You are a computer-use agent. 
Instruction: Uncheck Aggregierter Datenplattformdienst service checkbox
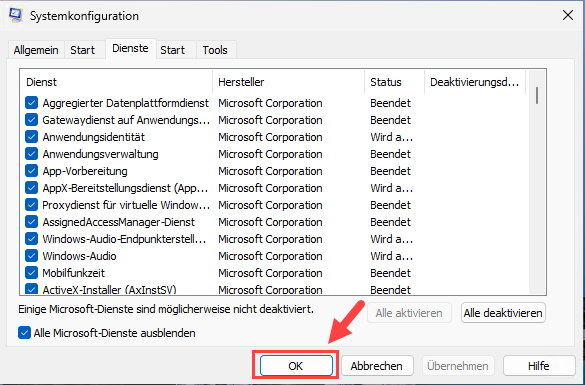(31, 103)
